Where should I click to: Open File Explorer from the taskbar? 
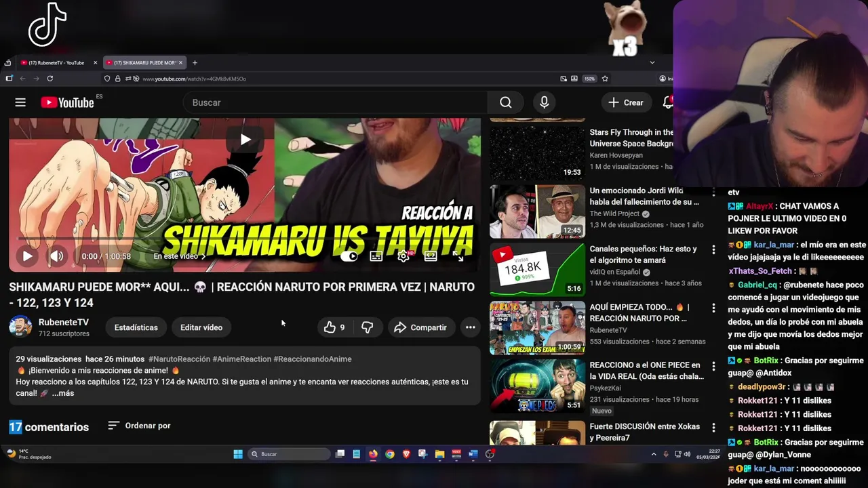pos(439,454)
